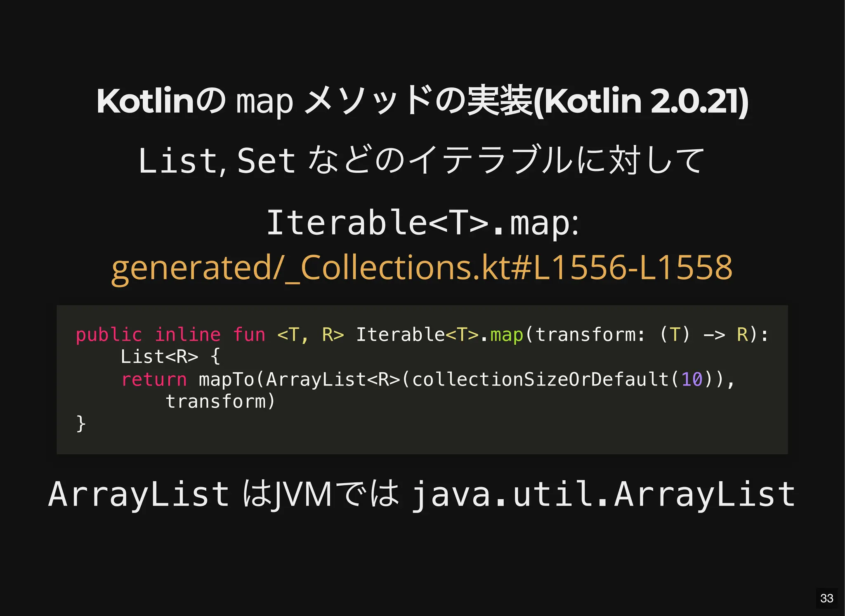The height and width of the screenshot is (616, 845).
Task: Click the code line 'List<R> {'
Action: (x=170, y=357)
